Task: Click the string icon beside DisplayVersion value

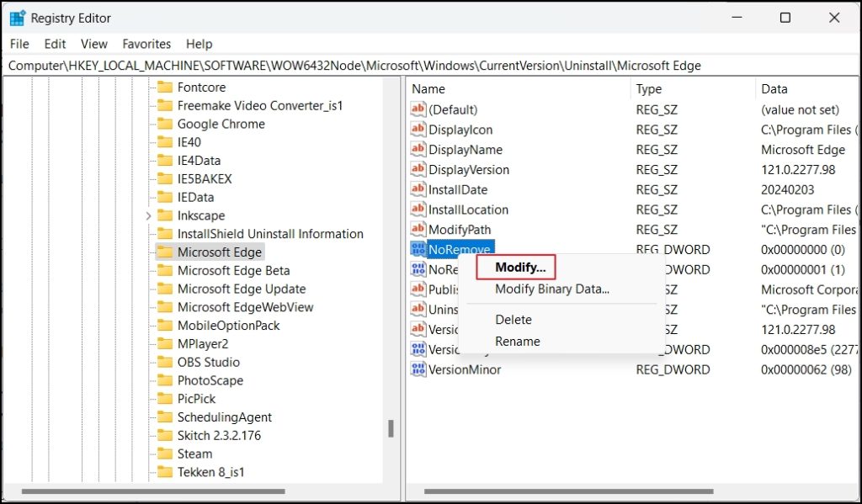Action: 418,169
